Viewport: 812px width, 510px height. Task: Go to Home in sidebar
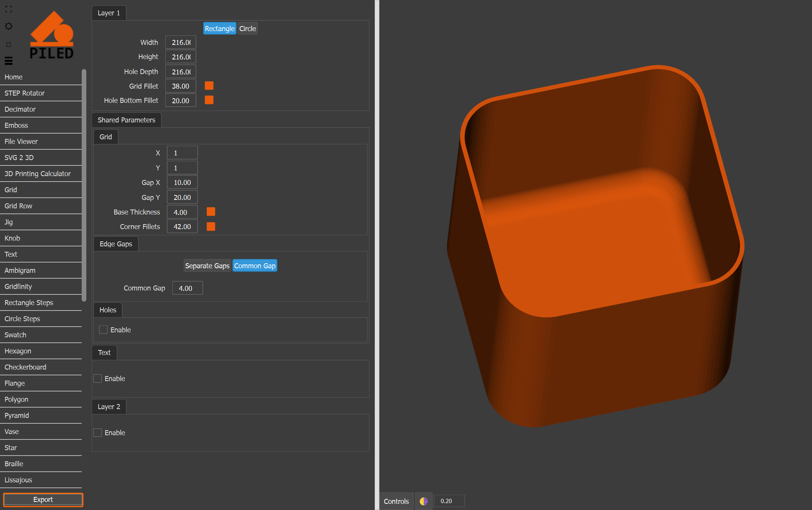(41, 77)
